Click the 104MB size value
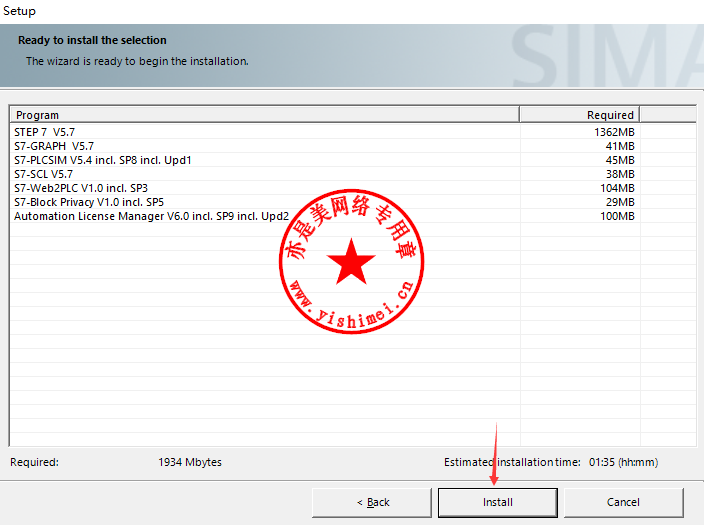The width and height of the screenshot is (704, 525). (x=617, y=188)
